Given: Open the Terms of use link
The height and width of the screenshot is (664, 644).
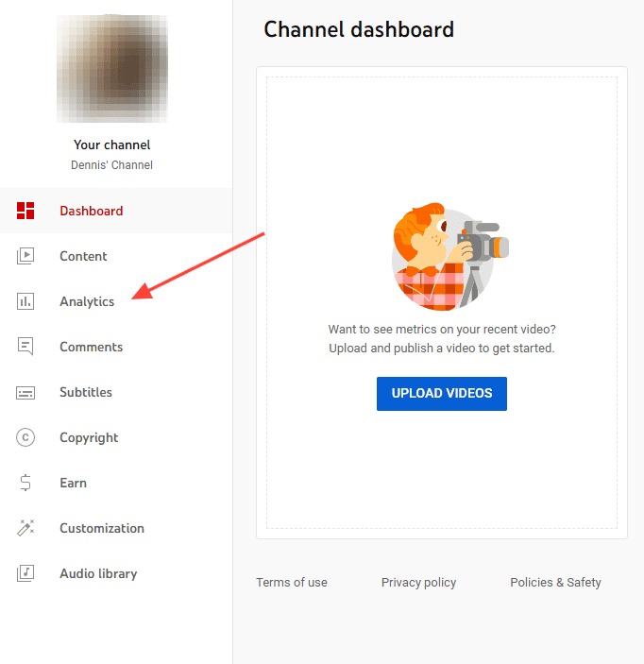Looking at the screenshot, I should coord(292,582).
